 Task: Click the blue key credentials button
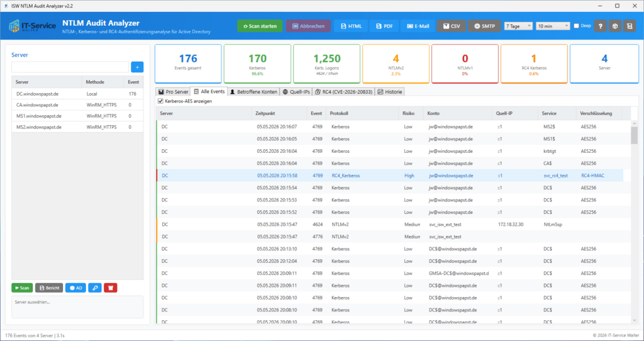click(95, 288)
